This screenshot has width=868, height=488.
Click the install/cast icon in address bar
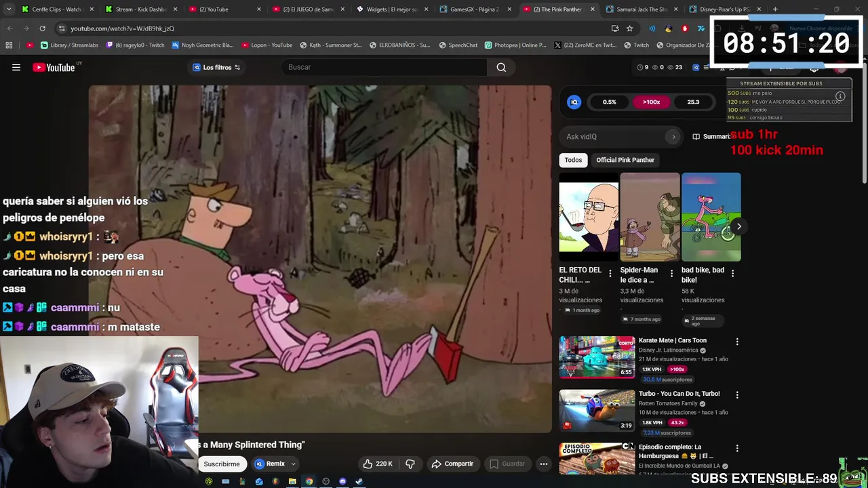point(615,28)
